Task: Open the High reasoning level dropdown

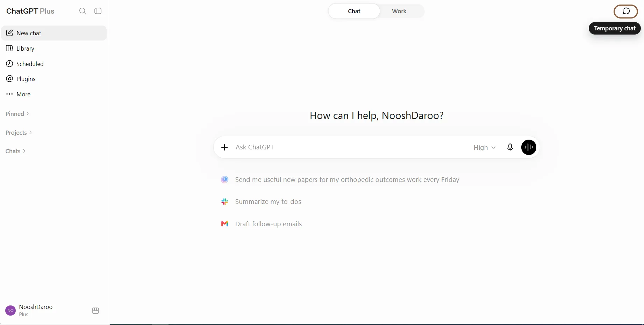Action: tap(485, 148)
